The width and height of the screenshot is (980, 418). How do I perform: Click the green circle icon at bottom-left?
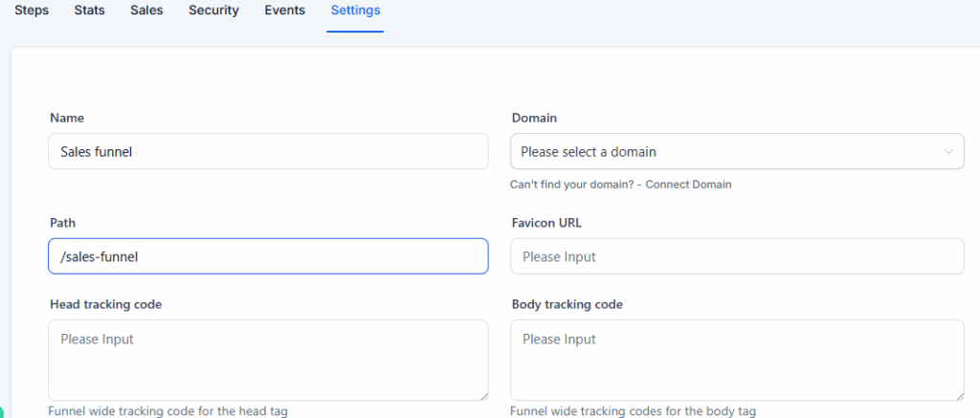[x=1, y=413]
